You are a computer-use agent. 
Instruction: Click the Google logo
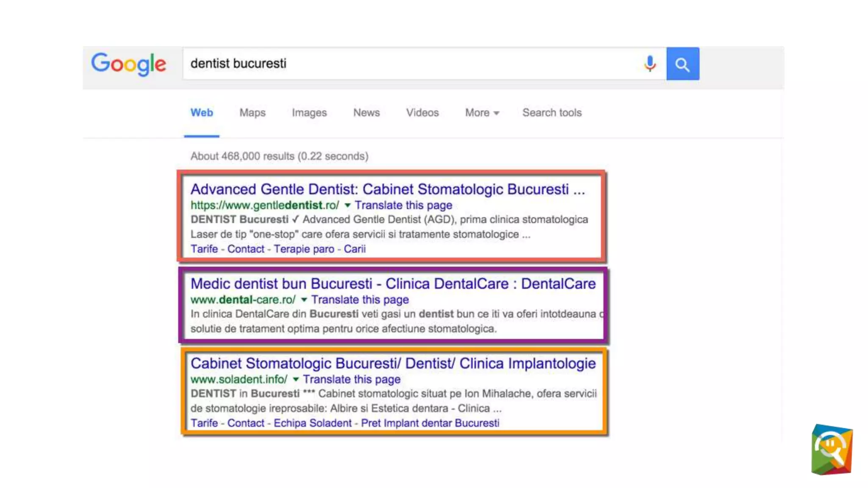click(x=129, y=64)
